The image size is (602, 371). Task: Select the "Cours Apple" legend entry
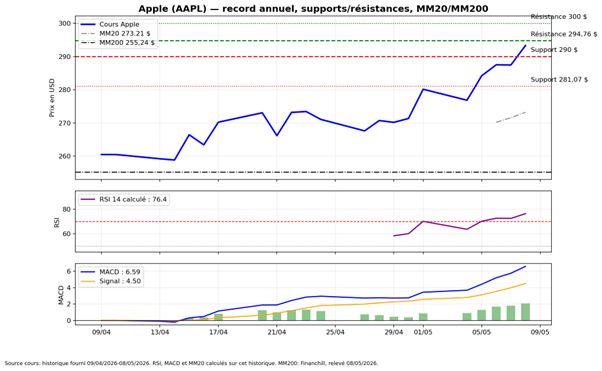pos(109,24)
